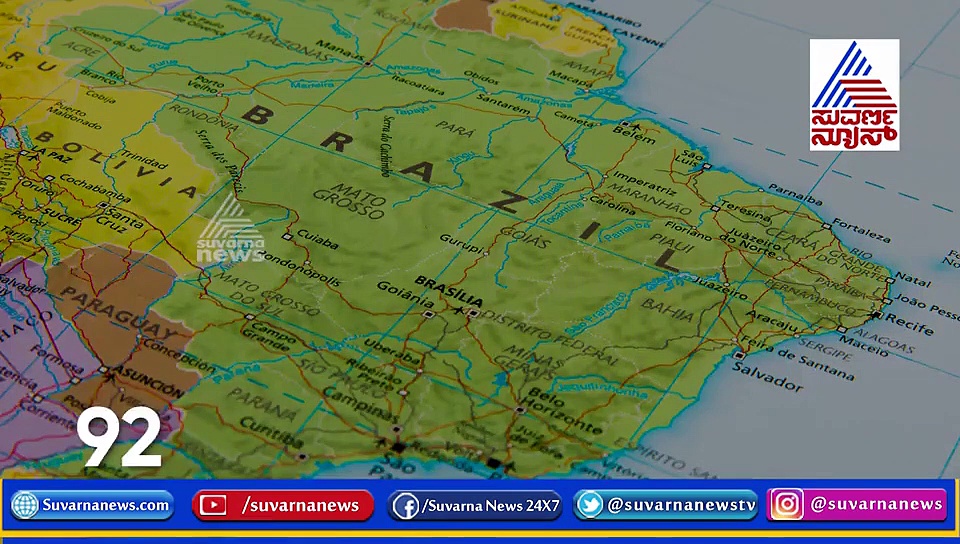This screenshot has width=960, height=544.
Task: Select the DISTRITO FEDERAL label
Action: [549, 340]
